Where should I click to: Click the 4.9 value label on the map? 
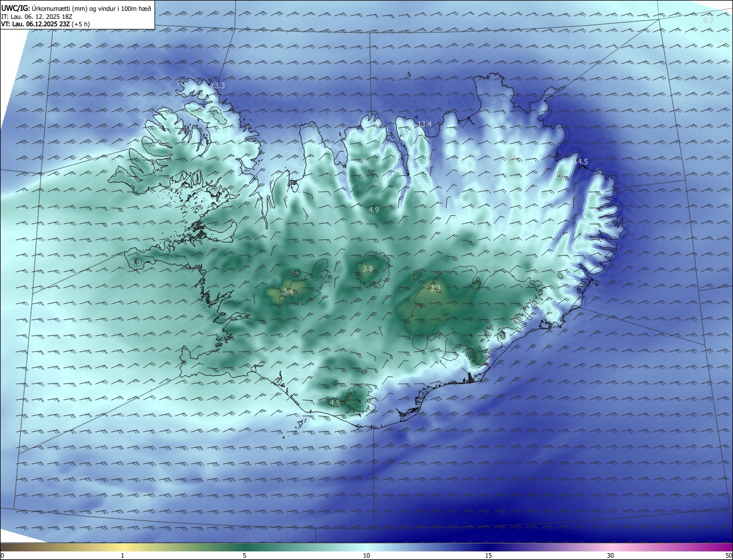pyautogui.click(x=373, y=210)
